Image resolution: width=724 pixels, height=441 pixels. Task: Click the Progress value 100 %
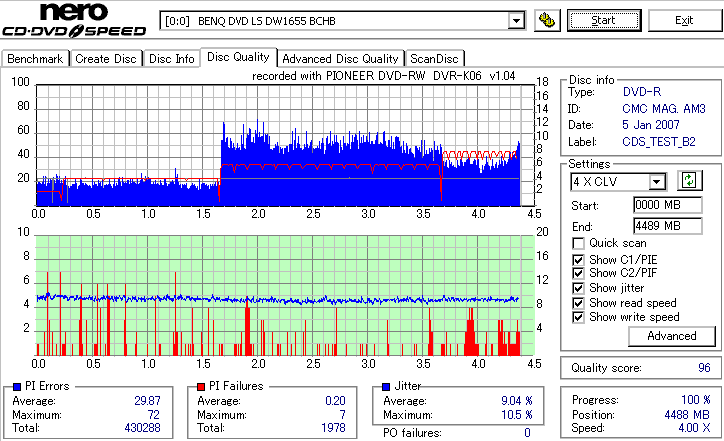pyautogui.click(x=696, y=400)
